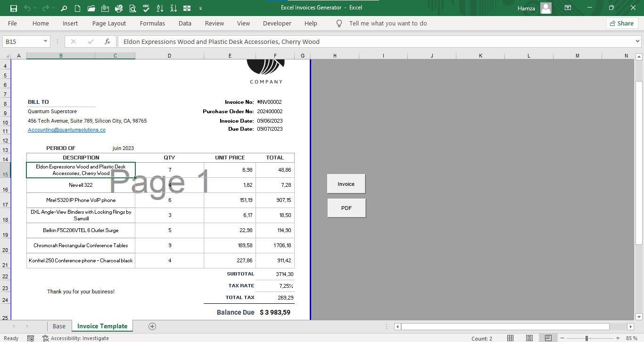Image resolution: width=644 pixels, height=342 pixels.
Task: Open Customize Quick Access Toolbar dropdown
Action: (201, 8)
